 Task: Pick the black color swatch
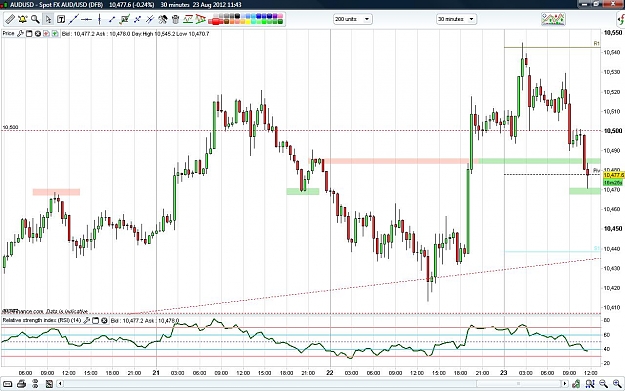[238, 16]
